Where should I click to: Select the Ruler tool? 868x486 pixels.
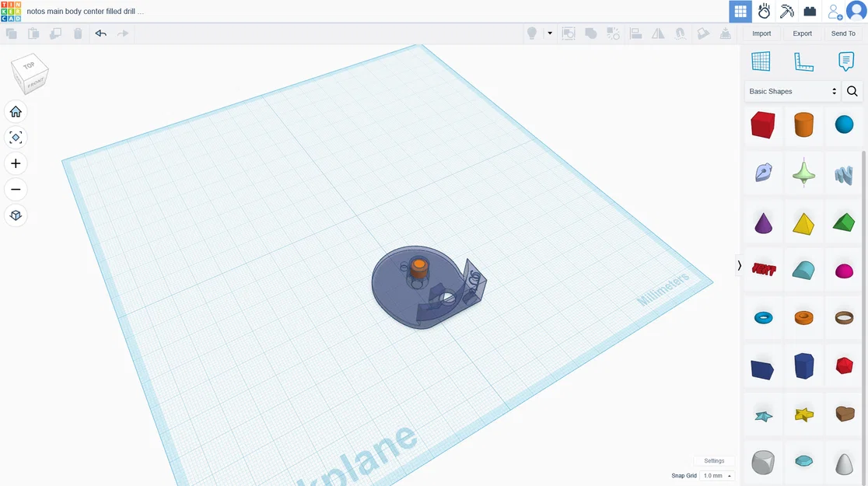pyautogui.click(x=803, y=61)
